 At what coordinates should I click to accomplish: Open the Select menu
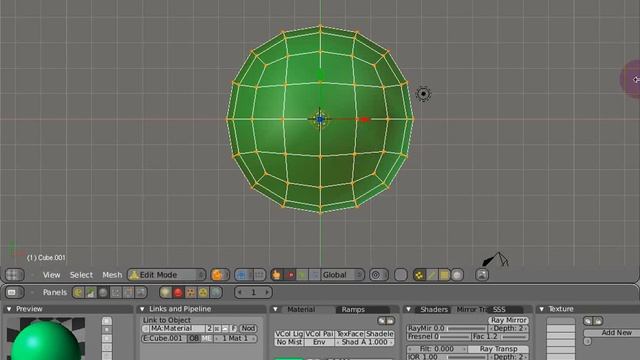point(81,275)
